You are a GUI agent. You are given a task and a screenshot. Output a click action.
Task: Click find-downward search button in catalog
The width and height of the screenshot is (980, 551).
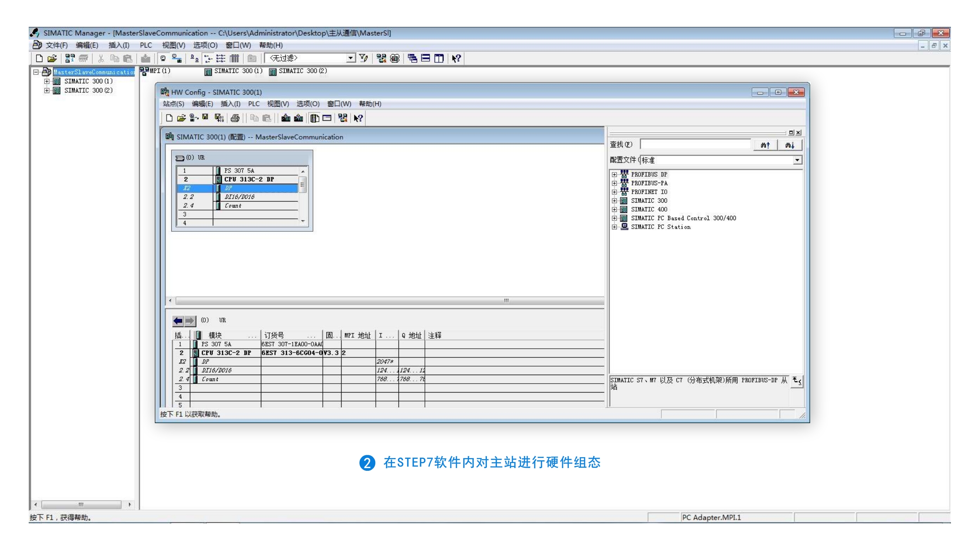coord(790,145)
